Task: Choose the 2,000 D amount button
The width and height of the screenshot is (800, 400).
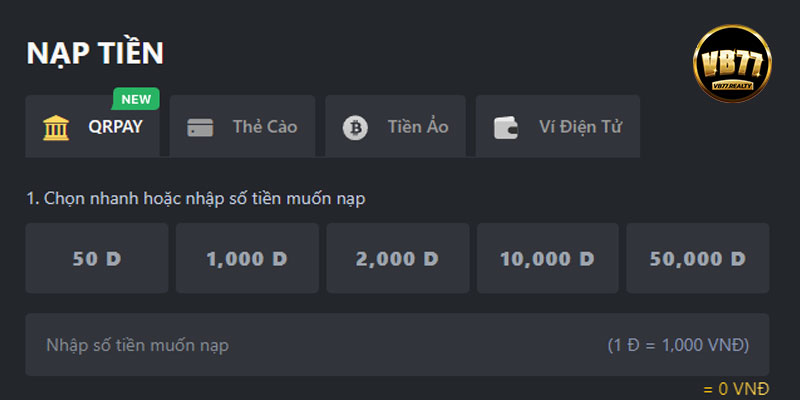Action: point(398,258)
